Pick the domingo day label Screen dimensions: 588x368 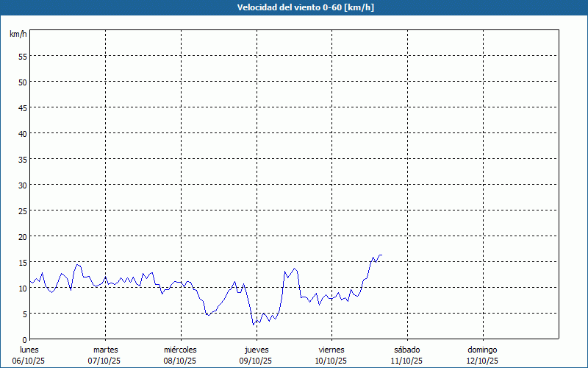(482, 350)
